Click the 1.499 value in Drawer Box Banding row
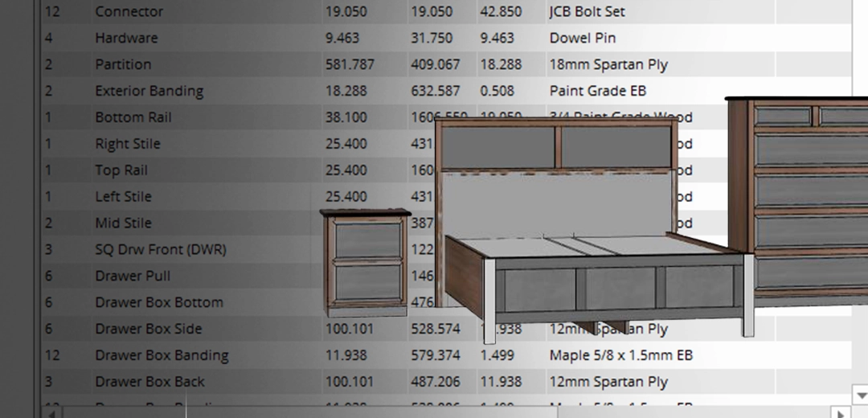Screen dimensions: 868x418 click(497, 355)
